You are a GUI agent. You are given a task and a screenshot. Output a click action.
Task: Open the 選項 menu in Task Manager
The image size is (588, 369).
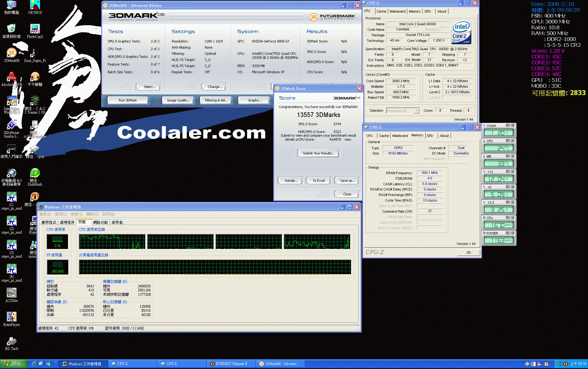(x=61, y=214)
